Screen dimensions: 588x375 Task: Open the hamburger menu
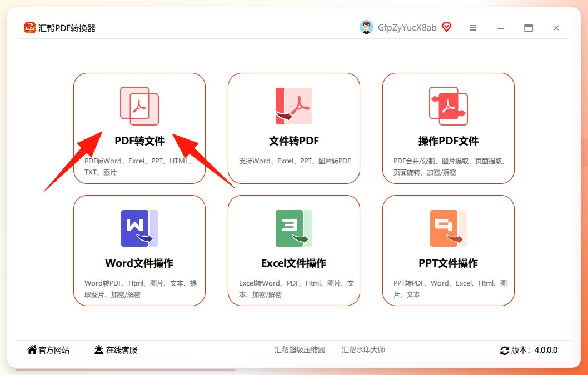point(473,28)
